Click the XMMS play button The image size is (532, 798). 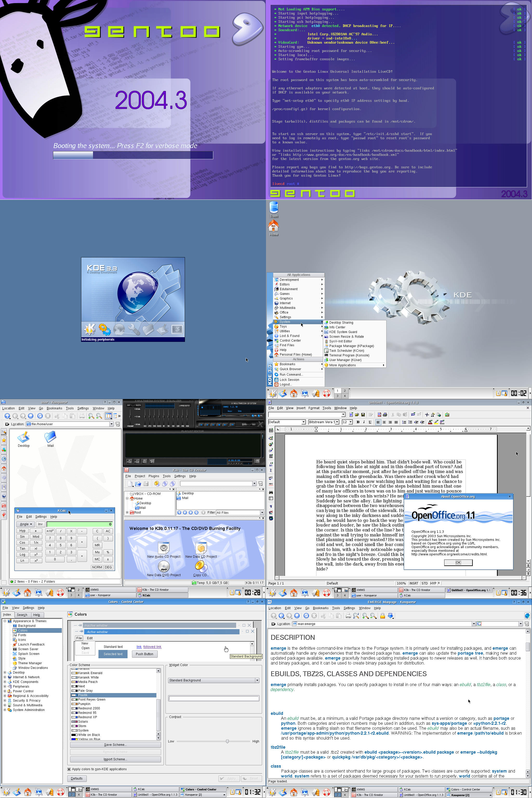pos(207,424)
